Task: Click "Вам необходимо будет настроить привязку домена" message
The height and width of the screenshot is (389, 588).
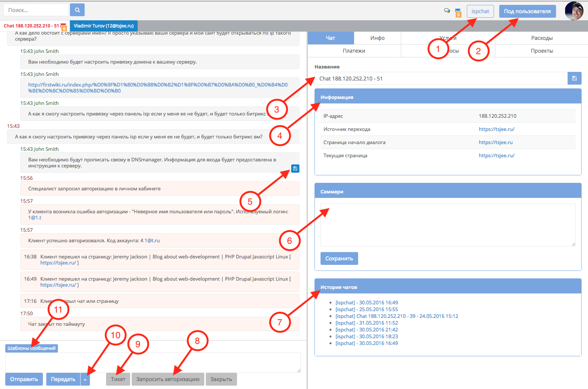Action: [160, 62]
